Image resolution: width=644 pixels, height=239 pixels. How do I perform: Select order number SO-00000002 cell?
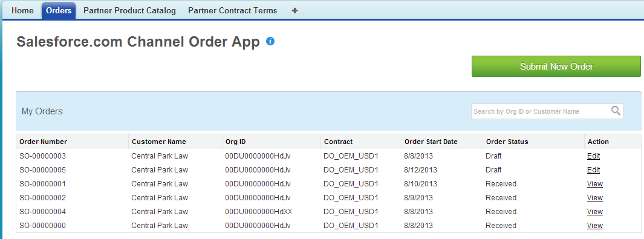(x=42, y=197)
